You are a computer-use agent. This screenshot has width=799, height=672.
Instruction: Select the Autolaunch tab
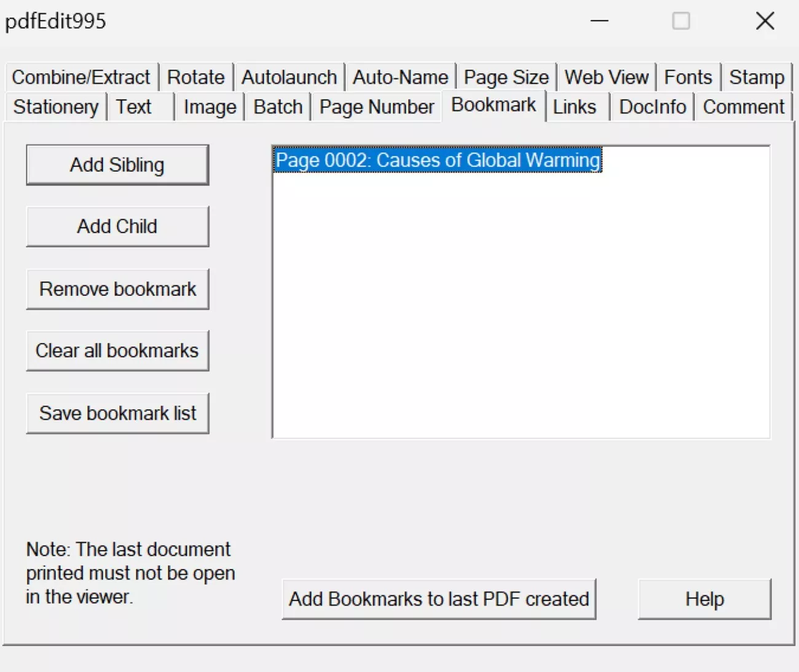[x=289, y=77]
